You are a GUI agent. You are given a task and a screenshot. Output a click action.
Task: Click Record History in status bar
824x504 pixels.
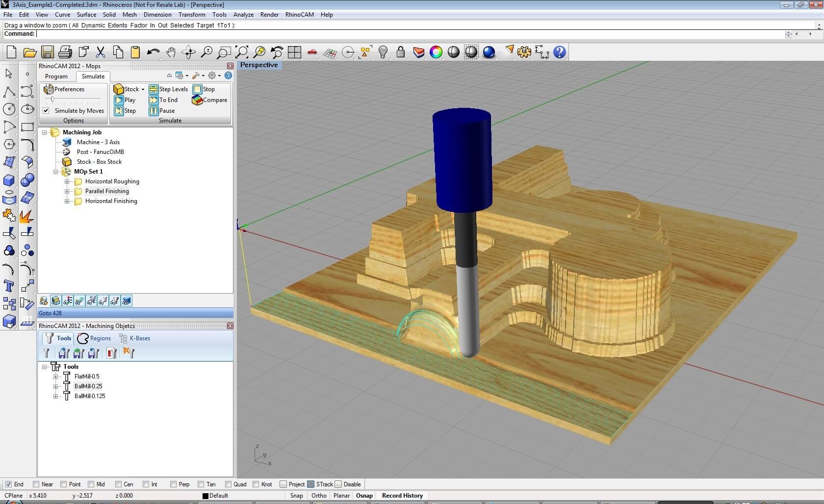click(x=402, y=496)
